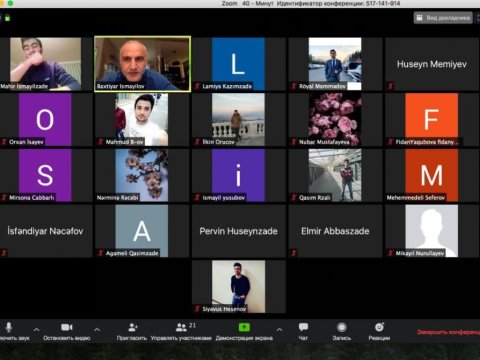The image size is (480, 360).
Task: Select Ilkin Orucov's photo tile
Action: (238, 119)
